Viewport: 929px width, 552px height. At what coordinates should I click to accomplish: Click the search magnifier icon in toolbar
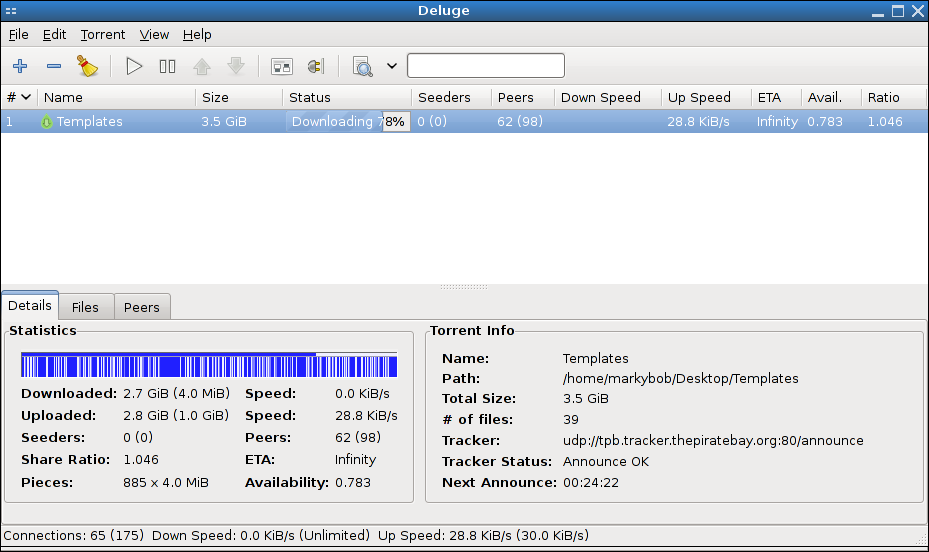(362, 67)
